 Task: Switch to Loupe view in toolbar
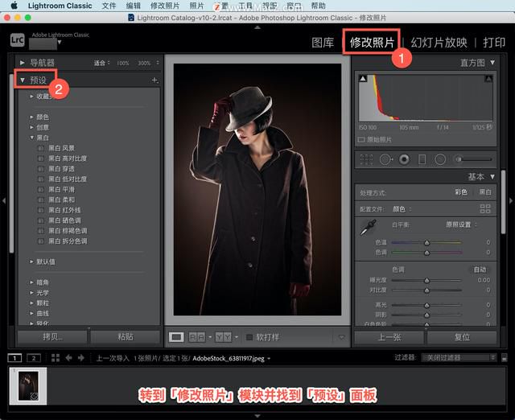coord(176,337)
